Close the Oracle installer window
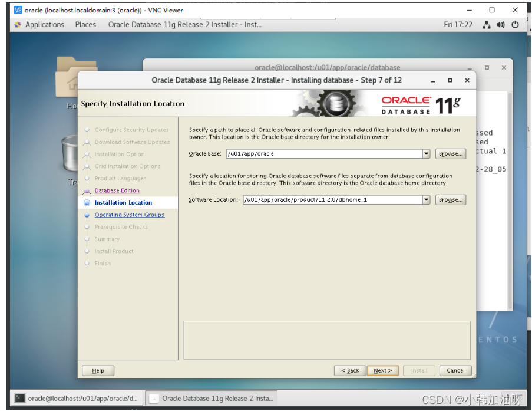 (467, 81)
